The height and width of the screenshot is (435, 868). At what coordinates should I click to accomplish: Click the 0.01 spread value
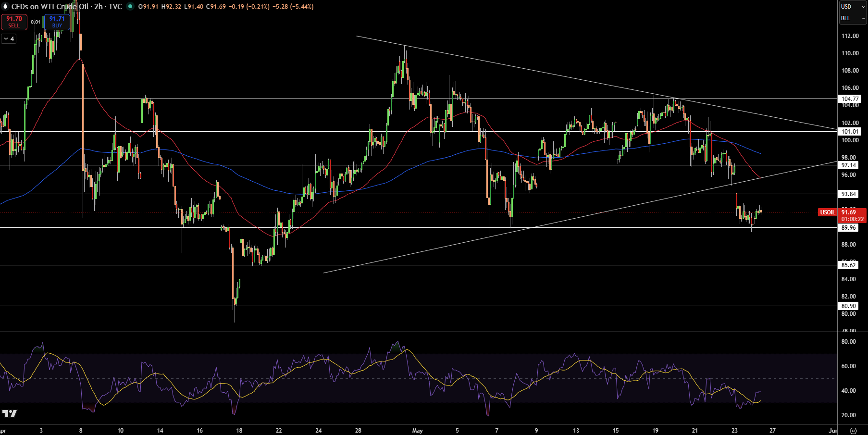[x=36, y=22]
